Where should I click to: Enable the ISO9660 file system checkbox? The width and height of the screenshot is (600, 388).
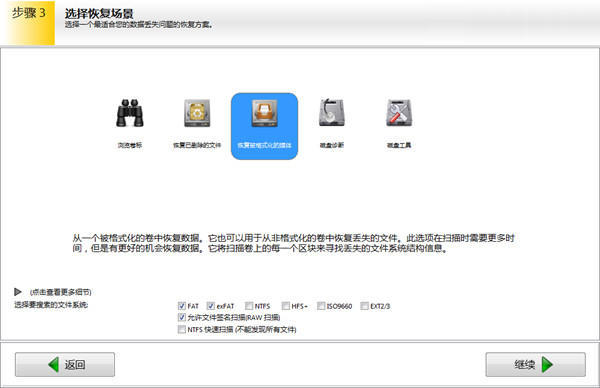(x=321, y=306)
